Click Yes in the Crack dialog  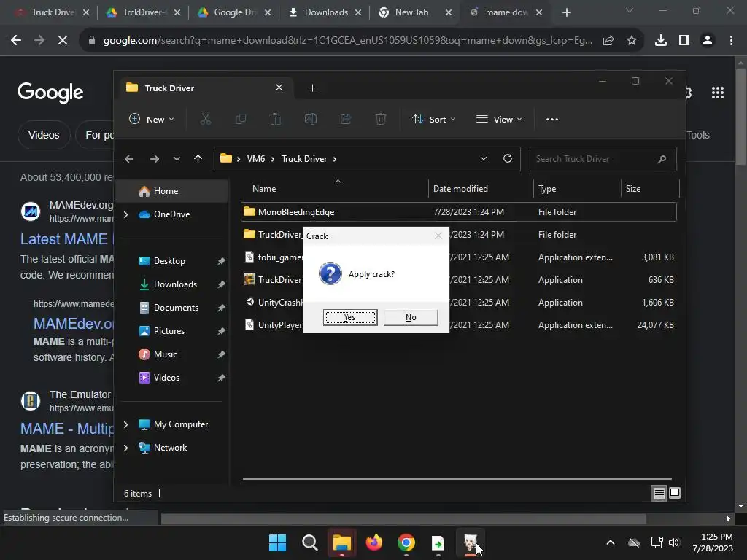tap(350, 317)
